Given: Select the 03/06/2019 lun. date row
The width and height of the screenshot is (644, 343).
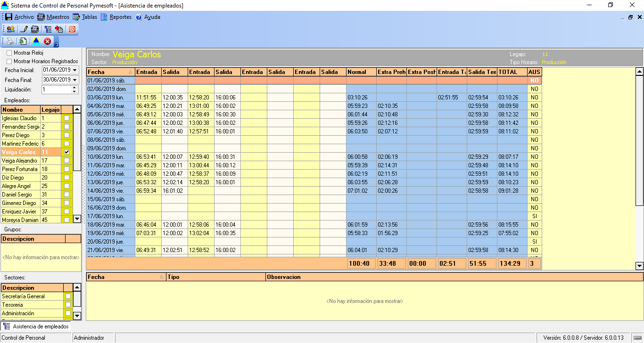Looking at the screenshot, I should coord(111,98).
